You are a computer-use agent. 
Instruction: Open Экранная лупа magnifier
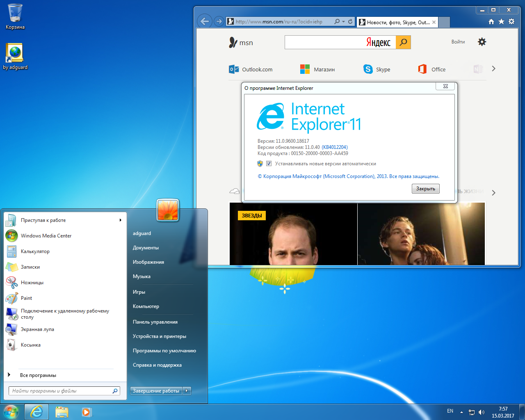click(x=65, y=329)
